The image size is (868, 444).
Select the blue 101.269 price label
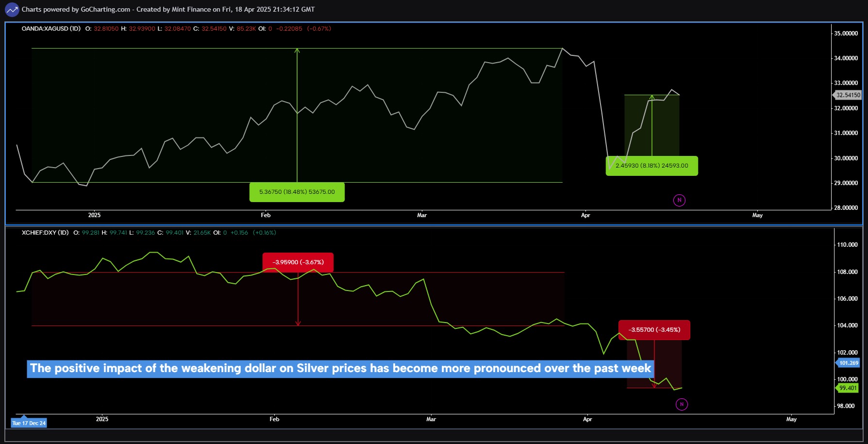pyautogui.click(x=847, y=362)
